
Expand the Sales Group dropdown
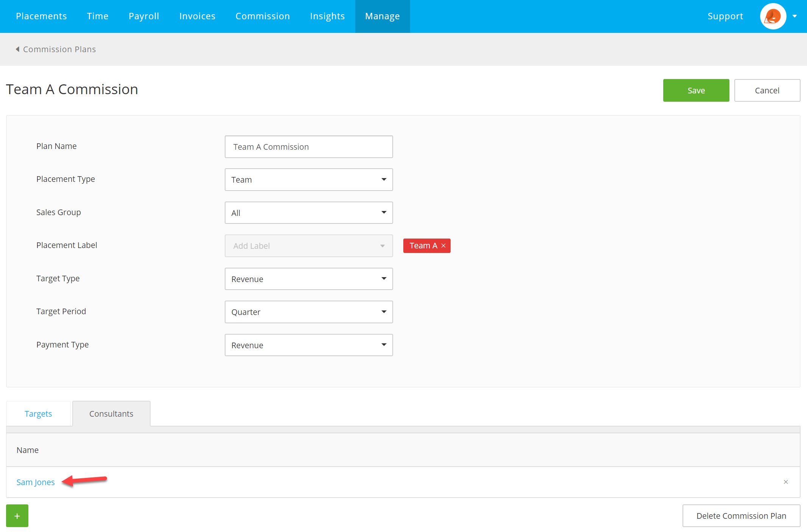(x=309, y=213)
